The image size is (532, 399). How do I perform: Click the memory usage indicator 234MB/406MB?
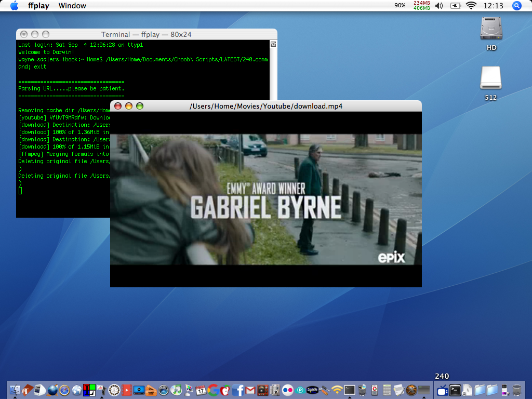click(x=422, y=5)
